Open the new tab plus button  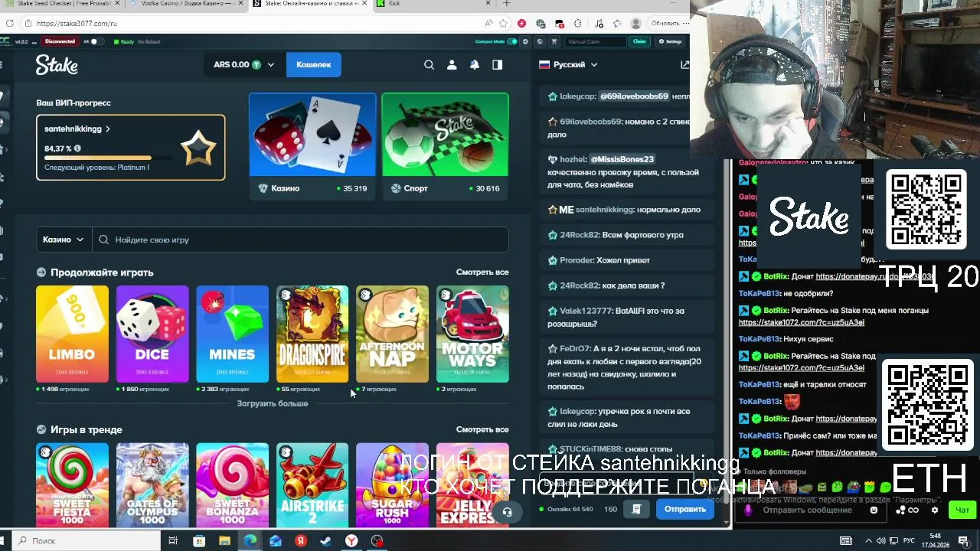pos(506,4)
